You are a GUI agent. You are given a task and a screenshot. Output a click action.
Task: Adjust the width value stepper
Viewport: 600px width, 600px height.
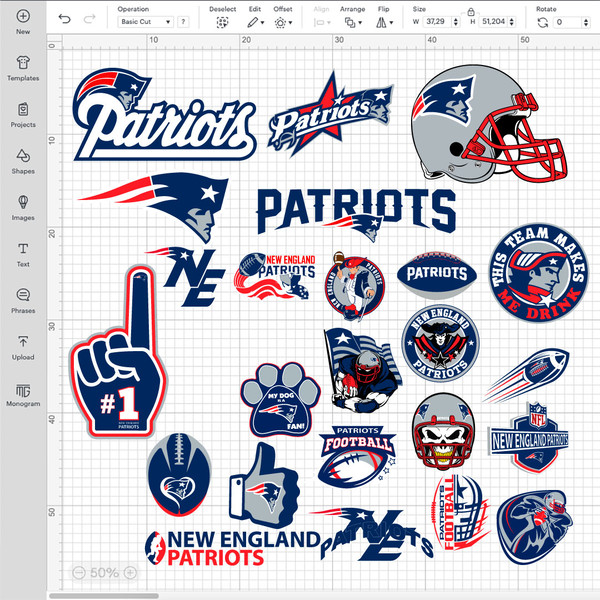455,22
